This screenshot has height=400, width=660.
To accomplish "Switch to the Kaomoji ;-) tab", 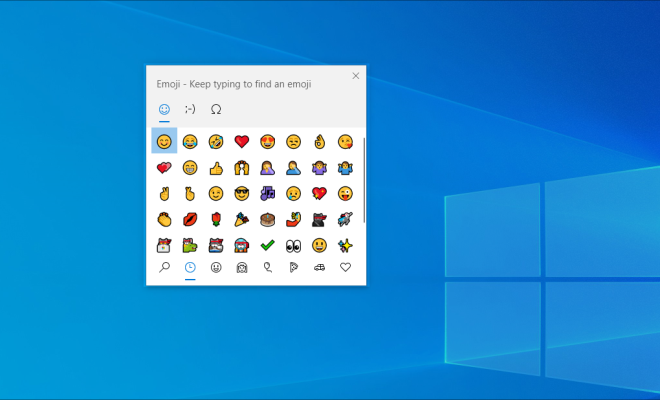I will click(x=190, y=109).
